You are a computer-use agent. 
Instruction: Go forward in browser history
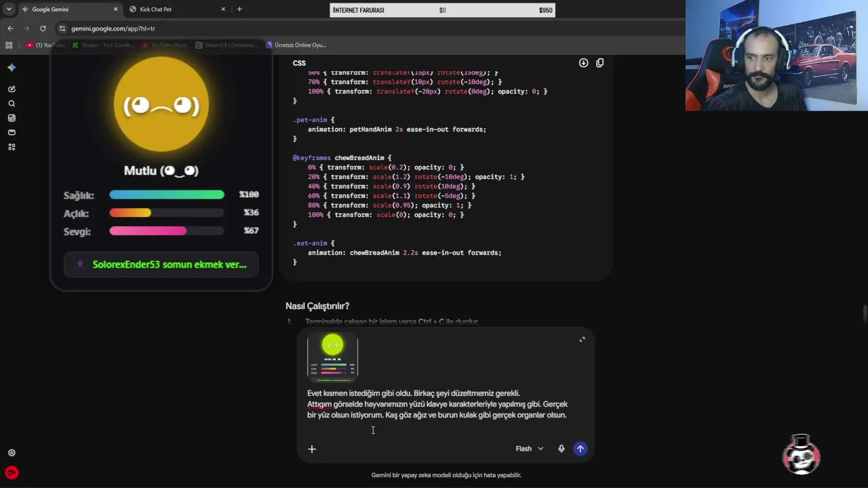click(x=26, y=28)
